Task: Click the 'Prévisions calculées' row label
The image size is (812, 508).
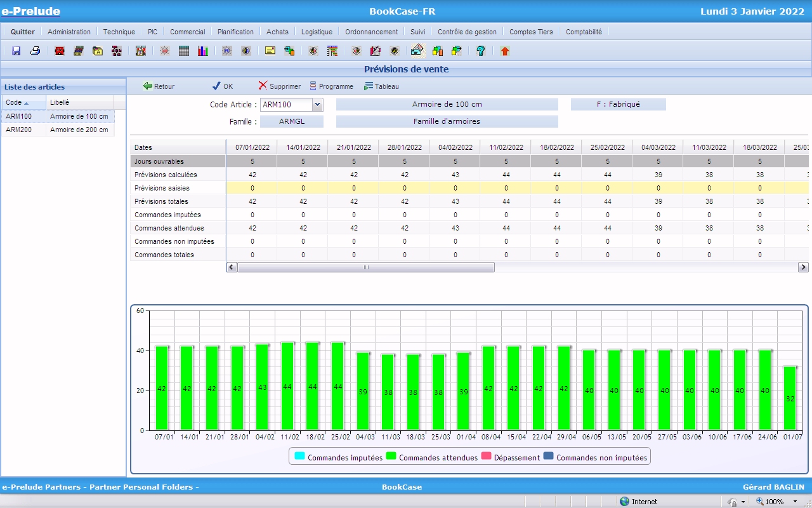Action: point(166,175)
